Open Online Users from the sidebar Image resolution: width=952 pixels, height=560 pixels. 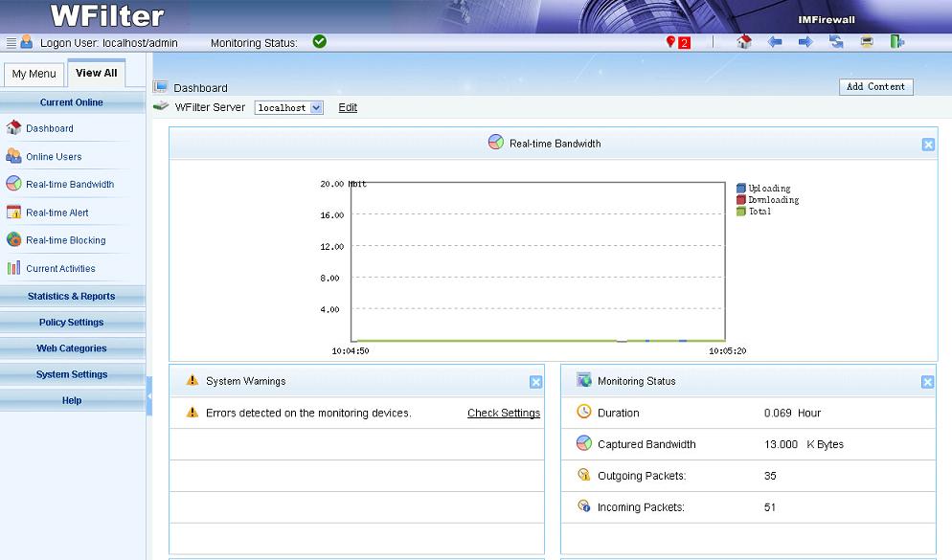tap(54, 157)
